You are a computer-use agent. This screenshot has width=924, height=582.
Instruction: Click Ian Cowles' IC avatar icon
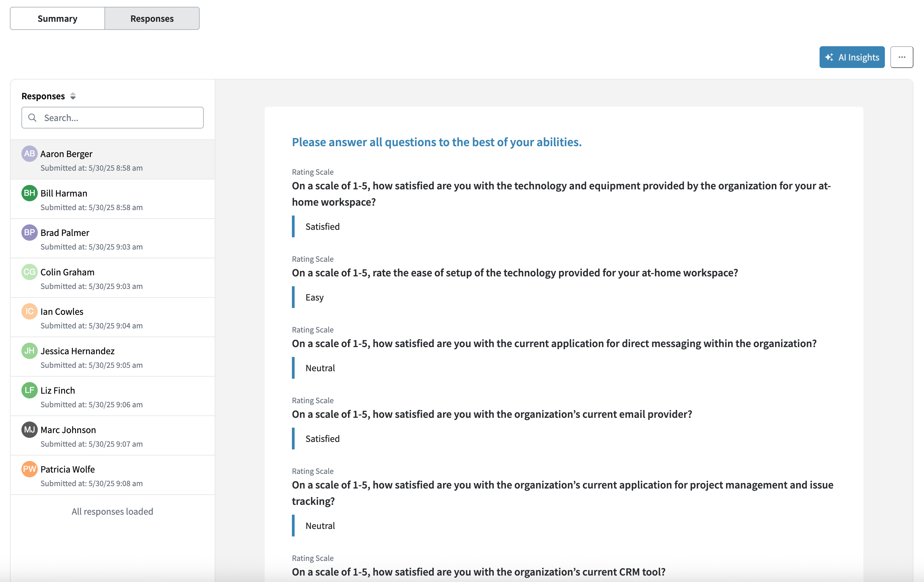point(29,311)
